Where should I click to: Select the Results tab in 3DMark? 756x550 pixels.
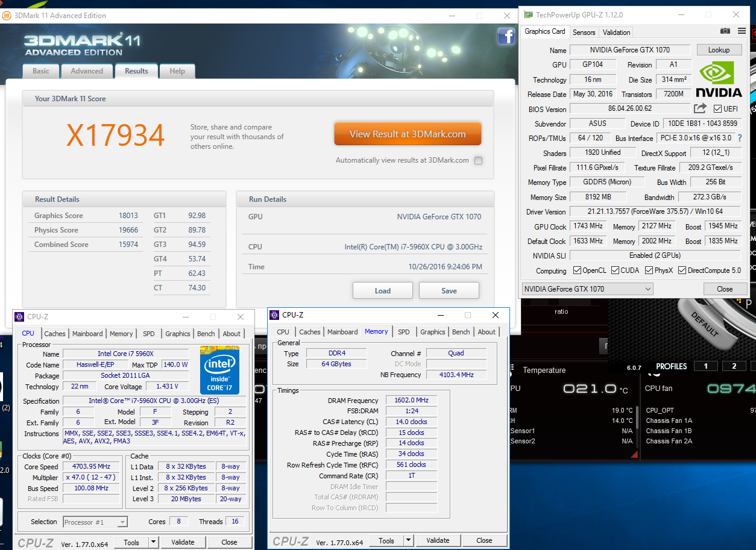[136, 70]
